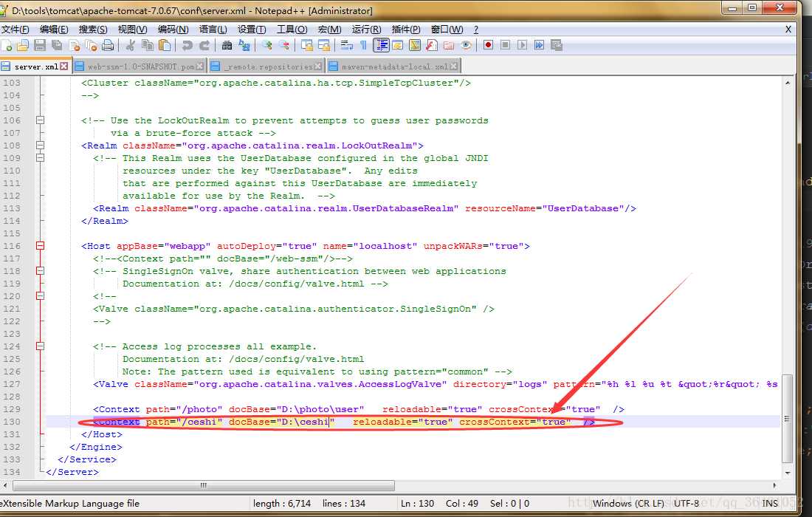Close the server.xml tab

[63, 66]
